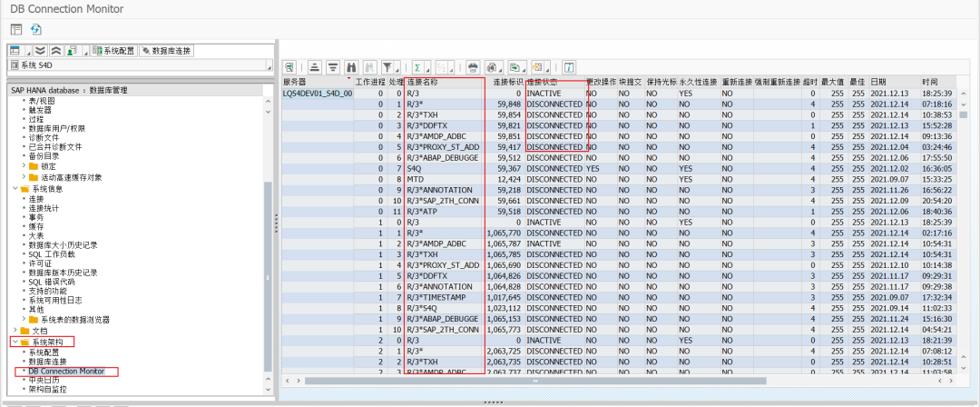The width and height of the screenshot is (980, 407).
Task: Collapse the 系统架构 folder node
Action: pos(15,342)
